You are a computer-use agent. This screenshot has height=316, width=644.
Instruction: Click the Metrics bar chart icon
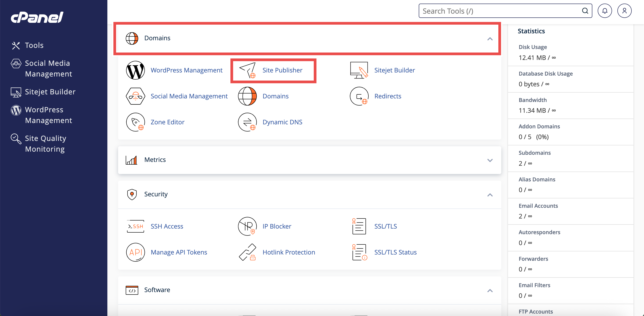pyautogui.click(x=132, y=160)
